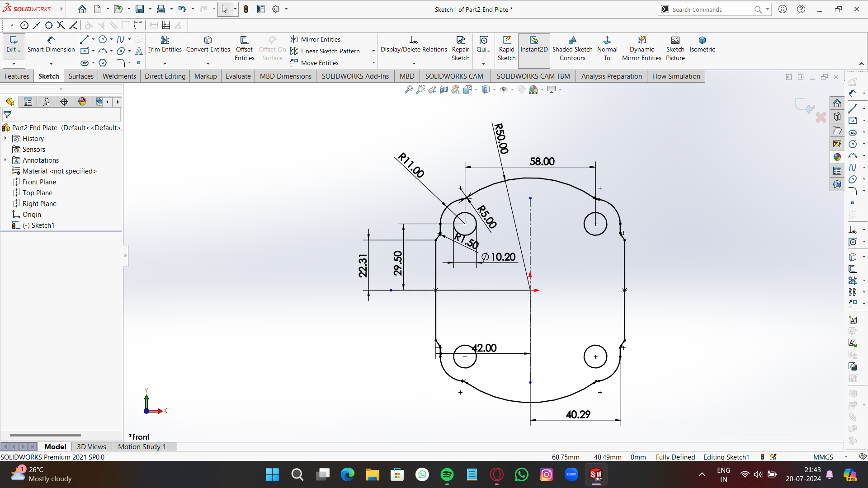Open the Search Commands dropdown arrow

(767, 9)
